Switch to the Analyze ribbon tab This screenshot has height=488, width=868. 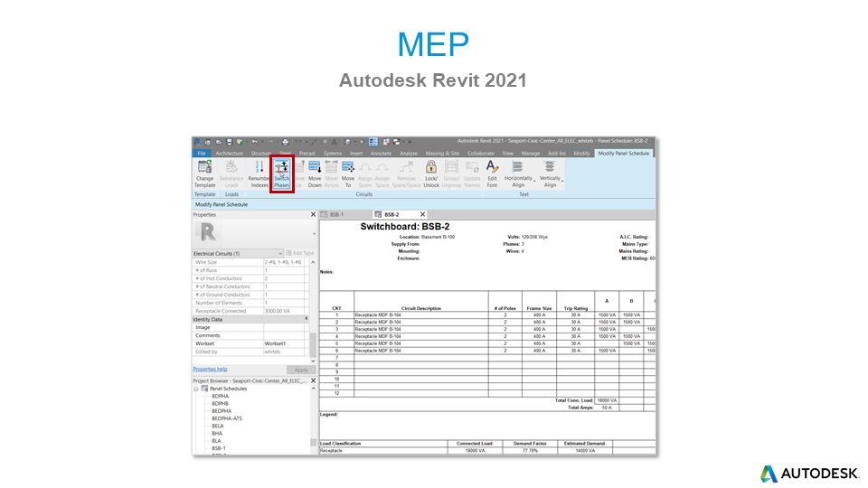409,154
